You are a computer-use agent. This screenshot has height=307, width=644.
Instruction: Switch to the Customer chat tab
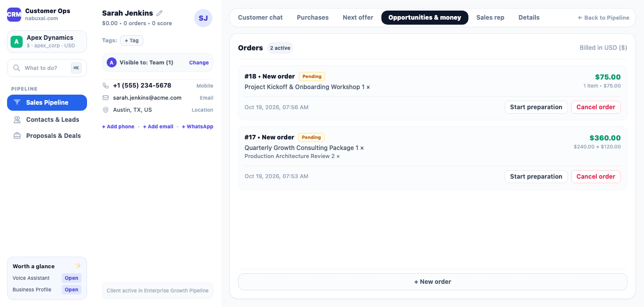pos(260,18)
